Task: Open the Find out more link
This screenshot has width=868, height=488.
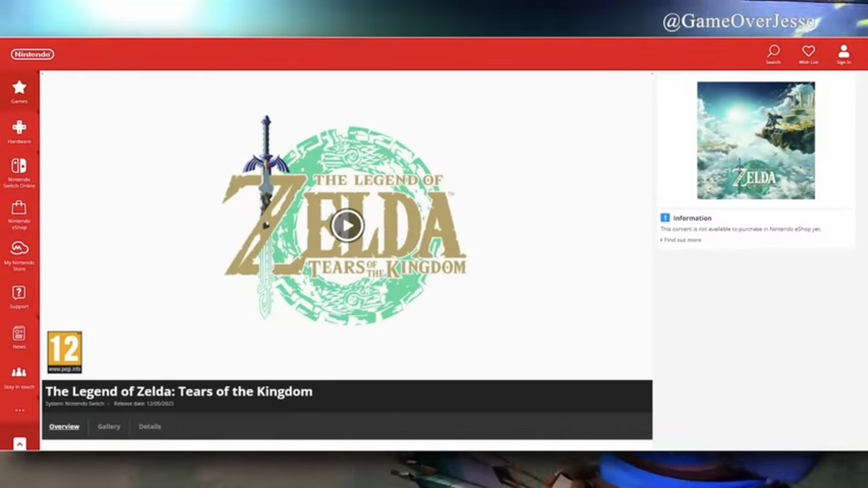Action: 683,239
